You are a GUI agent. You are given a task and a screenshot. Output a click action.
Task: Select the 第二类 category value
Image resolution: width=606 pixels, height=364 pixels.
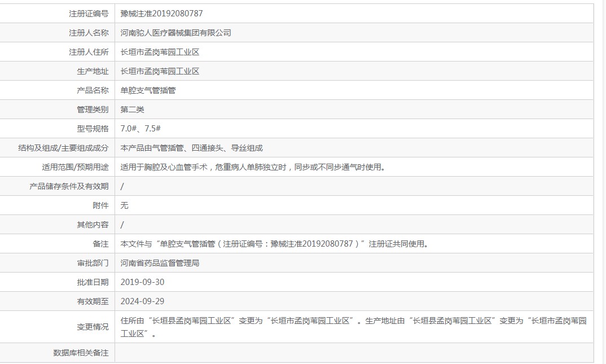click(132, 109)
